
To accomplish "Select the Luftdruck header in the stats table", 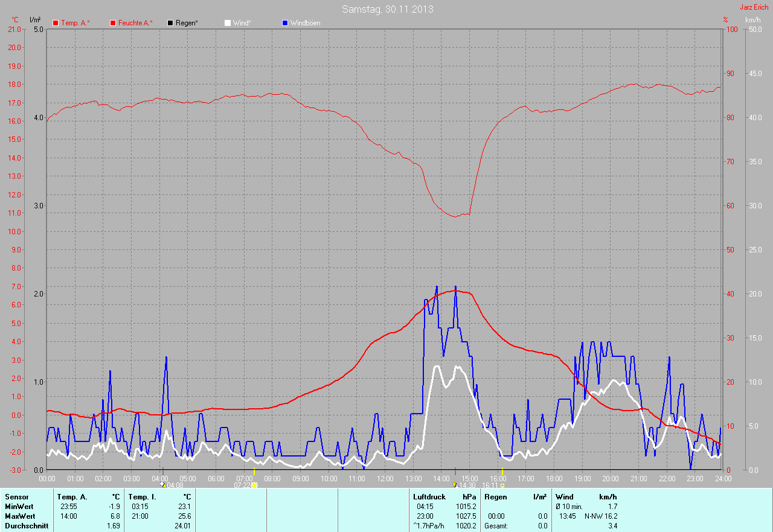I will pyautogui.click(x=429, y=497).
